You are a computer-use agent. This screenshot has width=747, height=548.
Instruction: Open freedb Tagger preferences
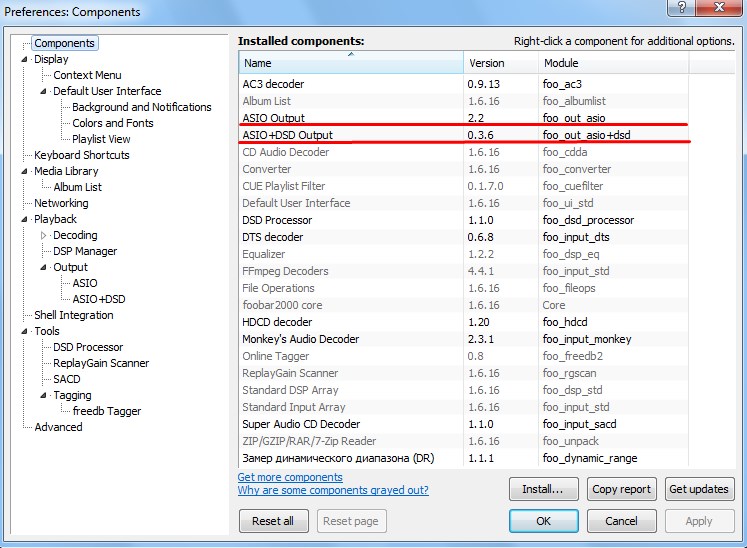coord(107,411)
